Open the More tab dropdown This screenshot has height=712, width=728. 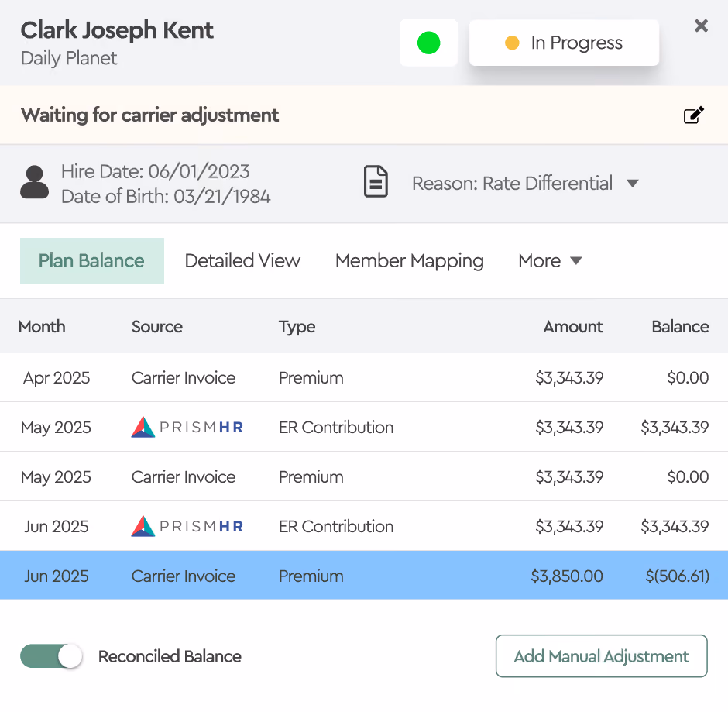550,260
